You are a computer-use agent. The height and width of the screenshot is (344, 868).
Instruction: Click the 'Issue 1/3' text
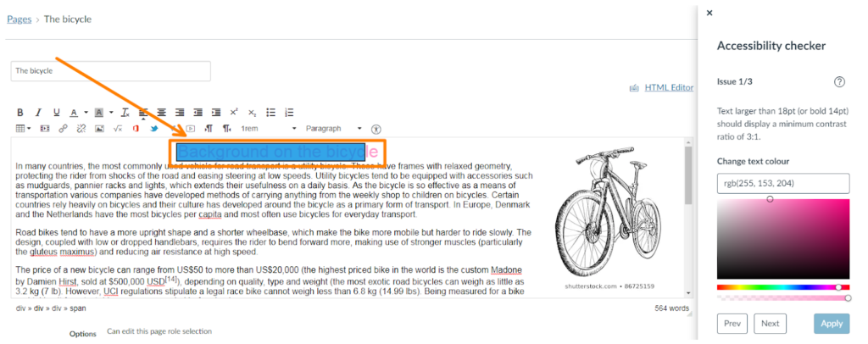(735, 82)
